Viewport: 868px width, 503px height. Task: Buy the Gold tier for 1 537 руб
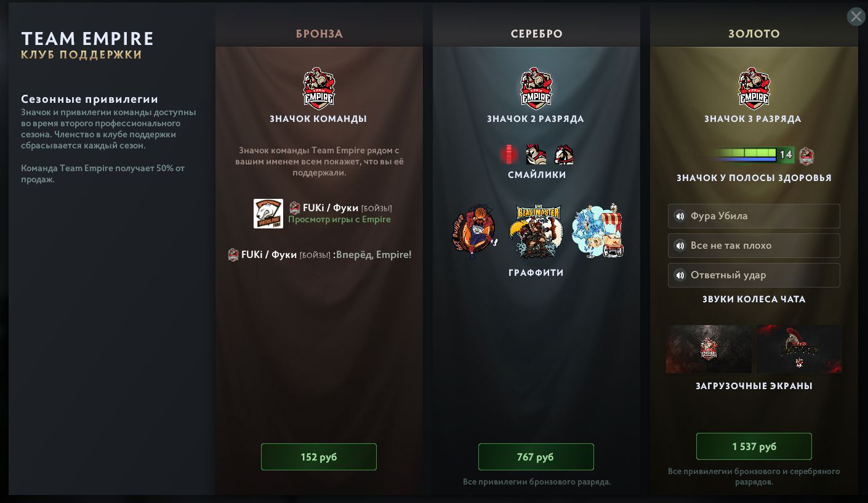(753, 446)
